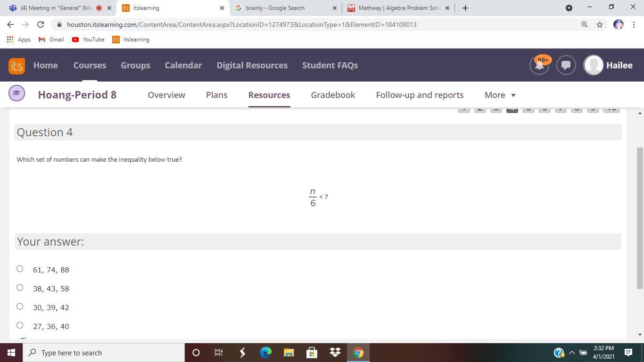Select answer 61, 74, 88

coord(20,269)
